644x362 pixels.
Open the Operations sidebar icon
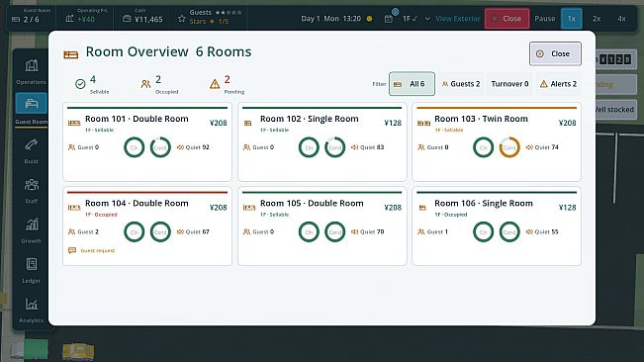tap(32, 65)
